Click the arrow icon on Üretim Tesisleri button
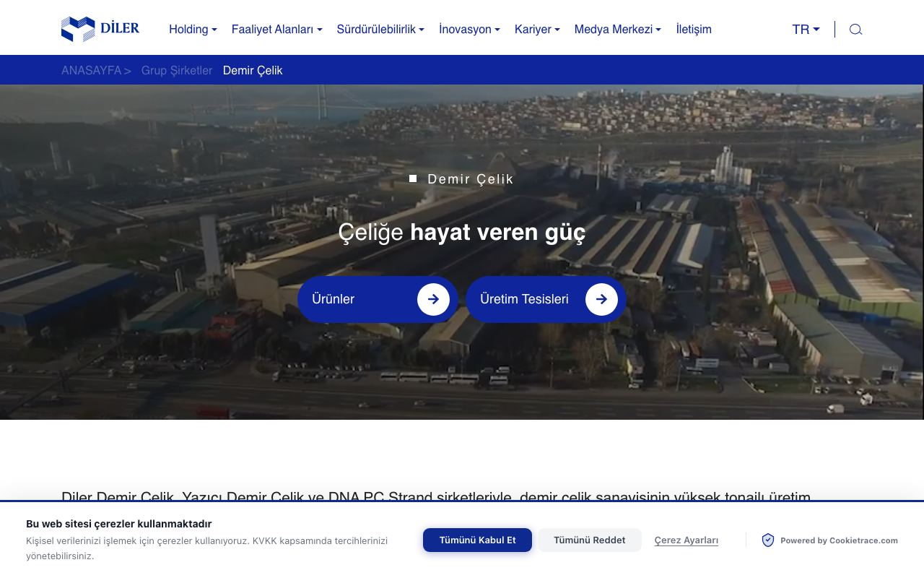 (601, 299)
